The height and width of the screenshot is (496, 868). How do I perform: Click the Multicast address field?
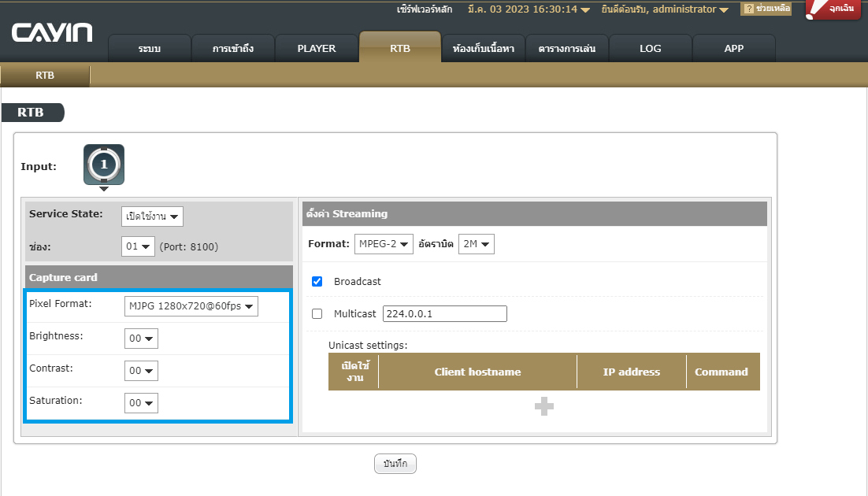point(444,314)
